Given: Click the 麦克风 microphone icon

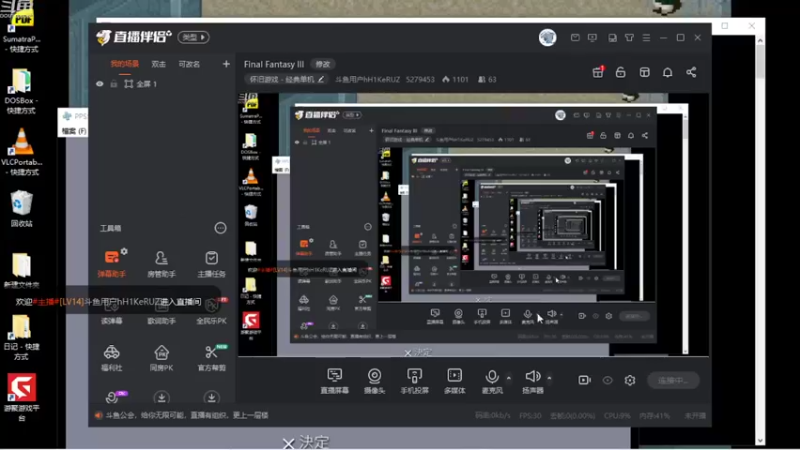Looking at the screenshot, I should point(492,377).
